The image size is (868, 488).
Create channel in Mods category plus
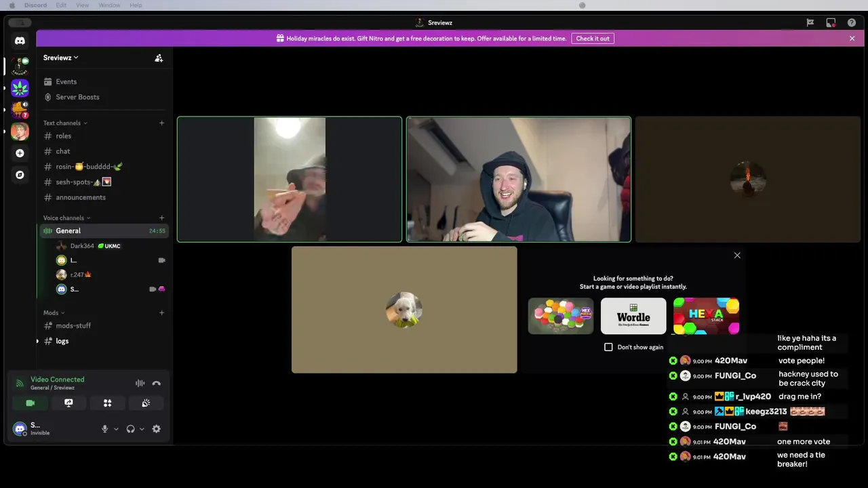161,313
